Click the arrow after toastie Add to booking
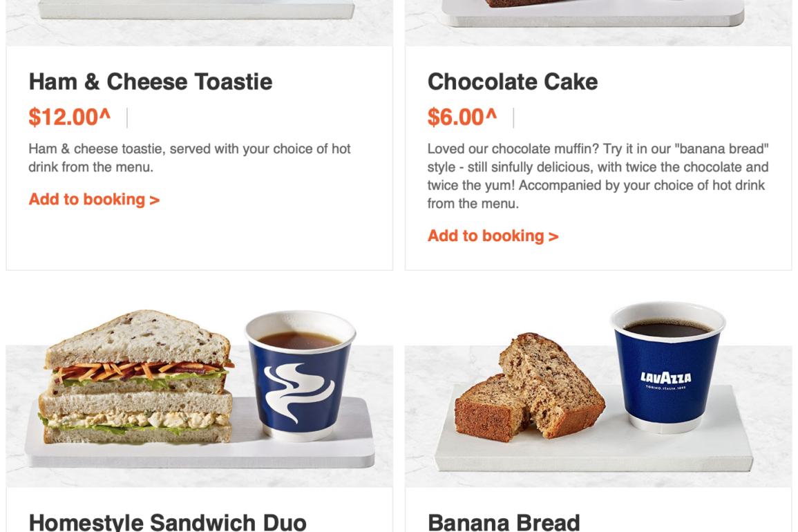Screen dimensions: 798x532 point(155,200)
